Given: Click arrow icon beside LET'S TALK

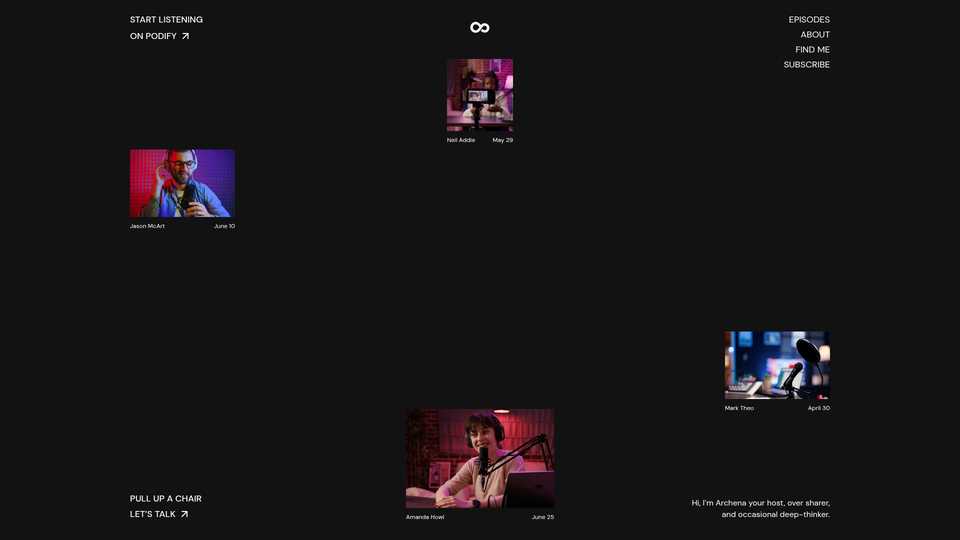Looking at the screenshot, I should (184, 514).
